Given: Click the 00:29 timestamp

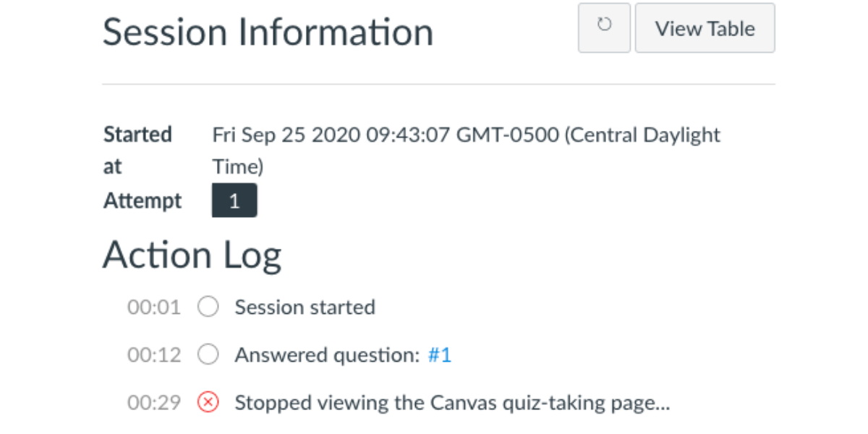Looking at the screenshot, I should (x=154, y=402).
